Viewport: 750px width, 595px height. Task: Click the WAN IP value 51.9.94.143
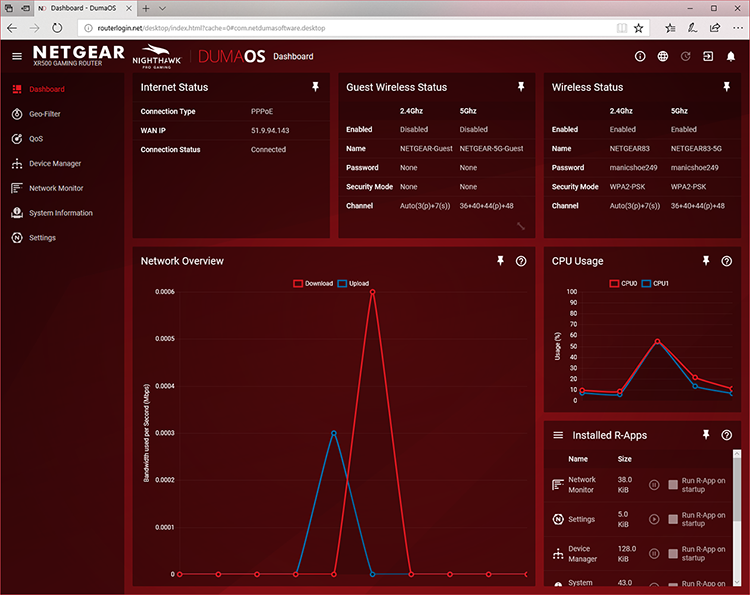[x=270, y=131]
